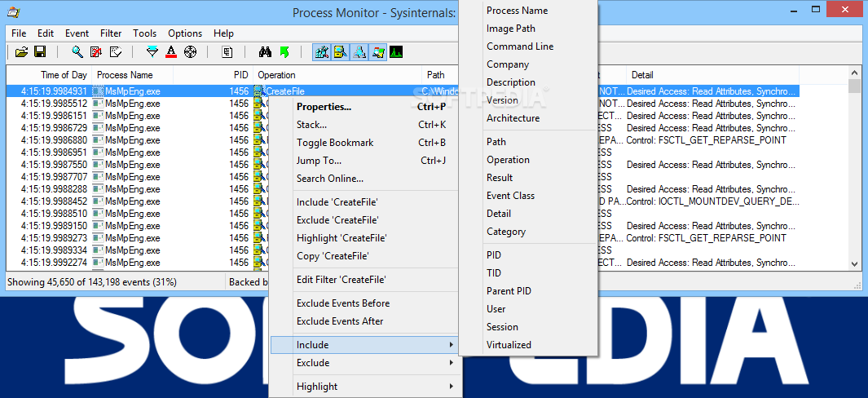
Task: Open the Filter dialog via the funnel icon
Action: tap(152, 52)
